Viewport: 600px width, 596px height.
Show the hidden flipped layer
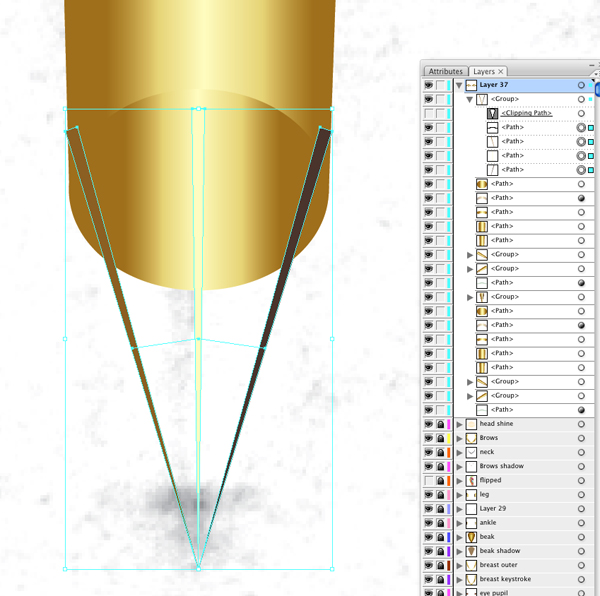(429, 480)
